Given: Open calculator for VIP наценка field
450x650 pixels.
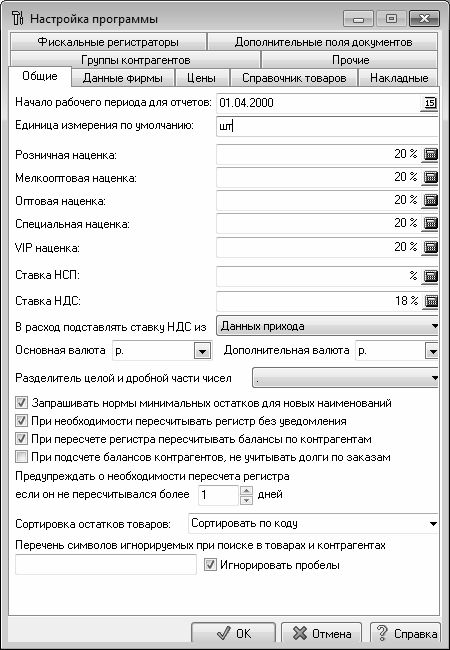Looking at the screenshot, I should 431,247.
